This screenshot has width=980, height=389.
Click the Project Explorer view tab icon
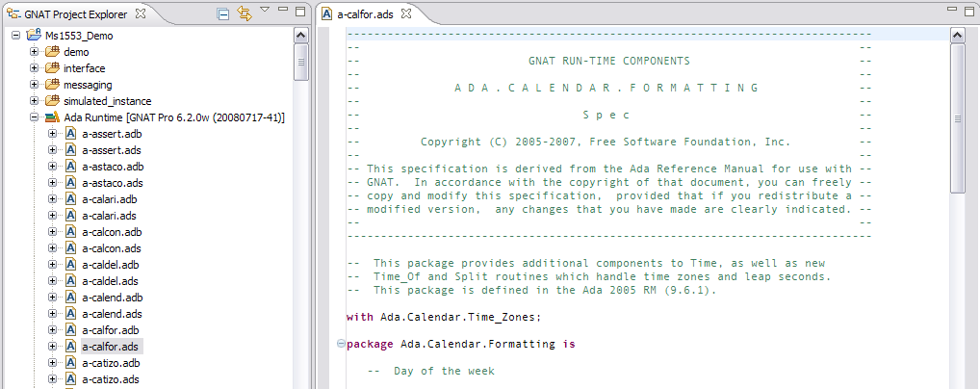coord(13,13)
